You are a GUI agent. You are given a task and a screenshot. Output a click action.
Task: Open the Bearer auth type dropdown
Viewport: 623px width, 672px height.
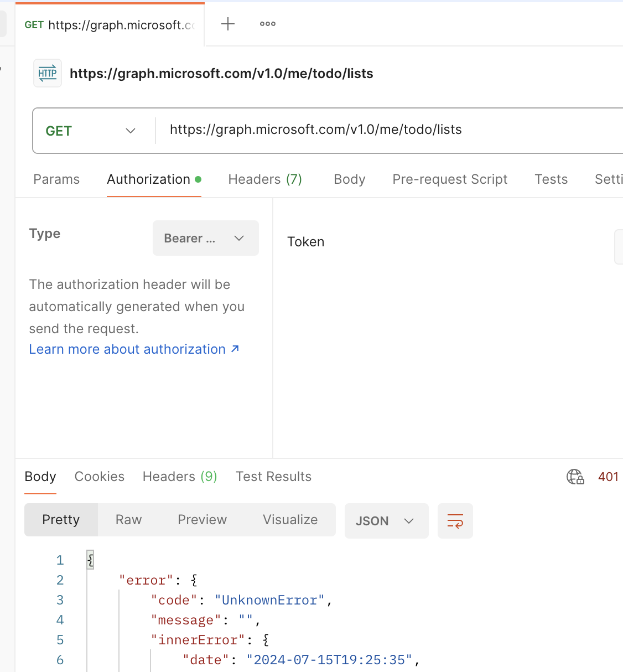pyautogui.click(x=206, y=238)
